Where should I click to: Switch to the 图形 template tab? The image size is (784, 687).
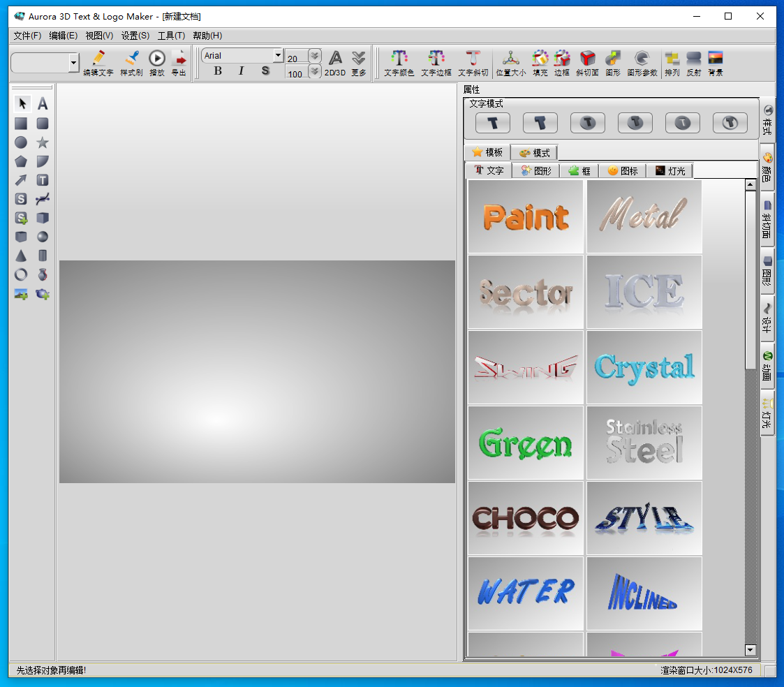tap(535, 170)
